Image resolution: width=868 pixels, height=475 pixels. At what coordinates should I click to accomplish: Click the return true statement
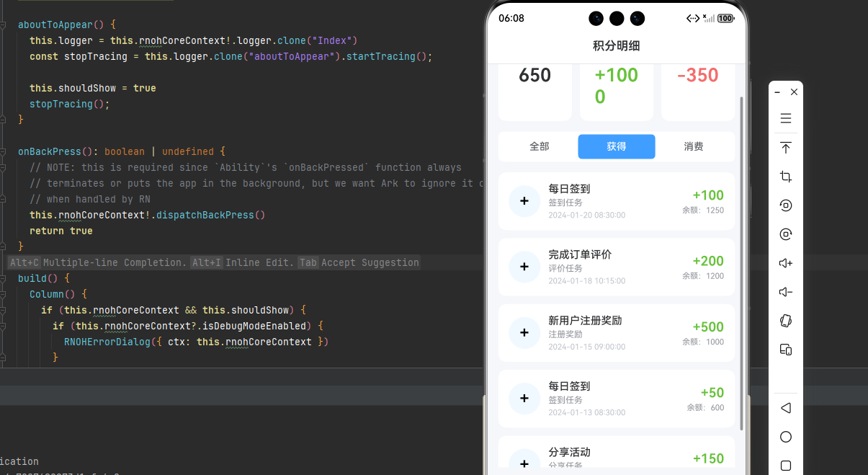coord(61,231)
